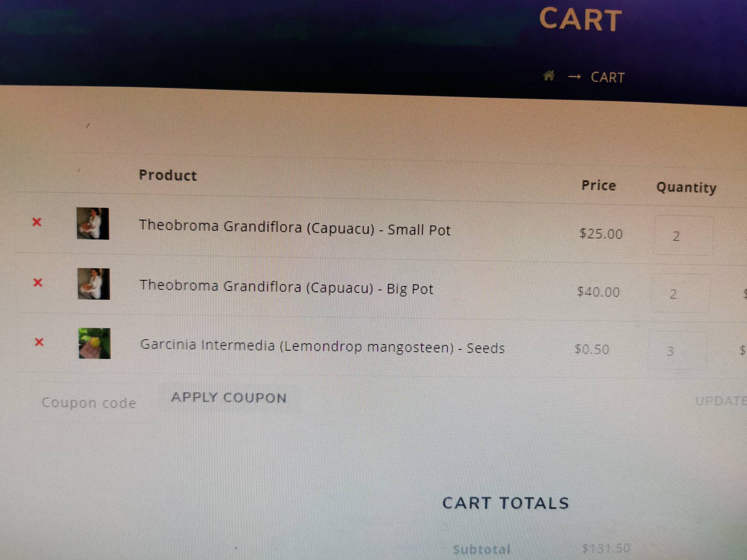Click the home icon in breadcrumb
This screenshot has height=560, width=747.
click(549, 76)
